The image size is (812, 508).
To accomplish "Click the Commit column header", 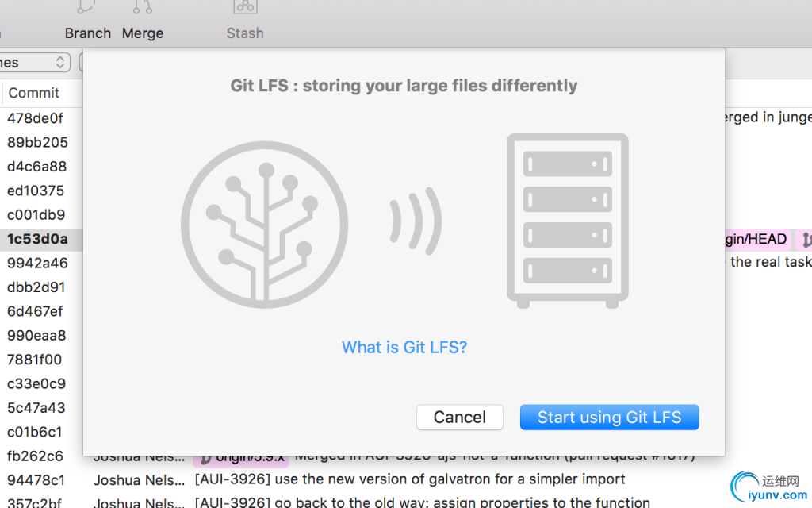I will point(34,93).
